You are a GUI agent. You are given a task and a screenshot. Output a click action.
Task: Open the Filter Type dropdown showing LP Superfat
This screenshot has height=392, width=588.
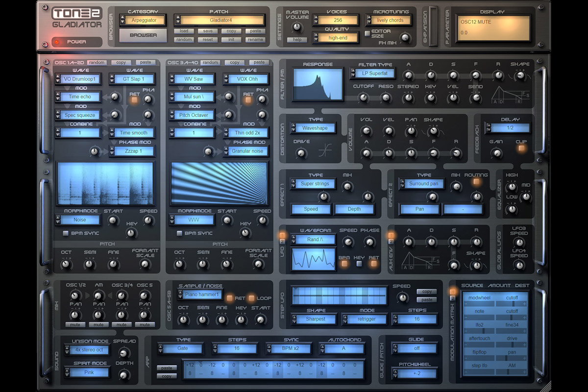pos(375,73)
